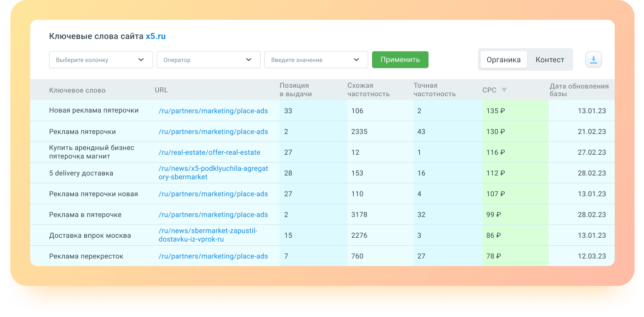The height and width of the screenshot is (317, 644).
Task: Open the 'Введите значение' dropdown
Action: [316, 60]
